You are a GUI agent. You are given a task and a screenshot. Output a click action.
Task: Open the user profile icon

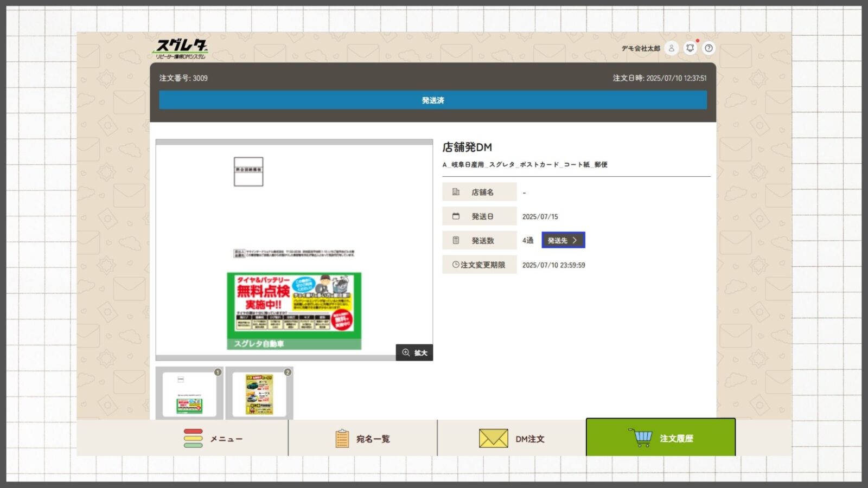point(671,48)
